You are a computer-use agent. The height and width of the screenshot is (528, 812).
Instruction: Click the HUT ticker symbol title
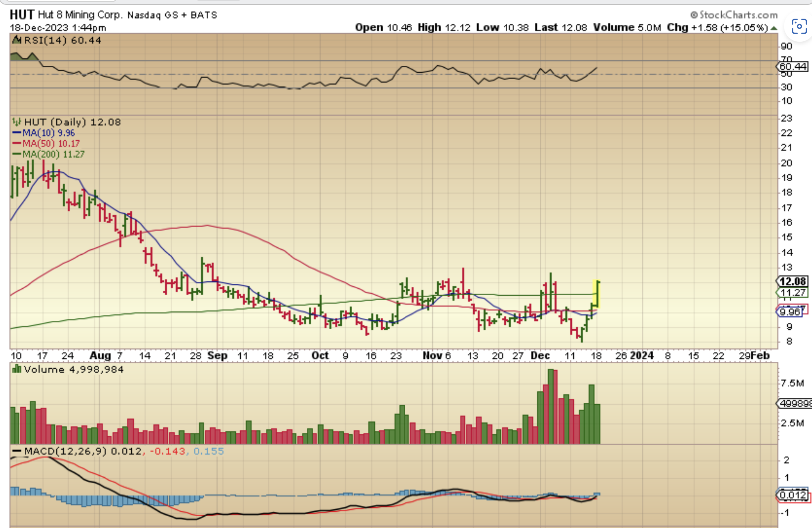[21, 15]
